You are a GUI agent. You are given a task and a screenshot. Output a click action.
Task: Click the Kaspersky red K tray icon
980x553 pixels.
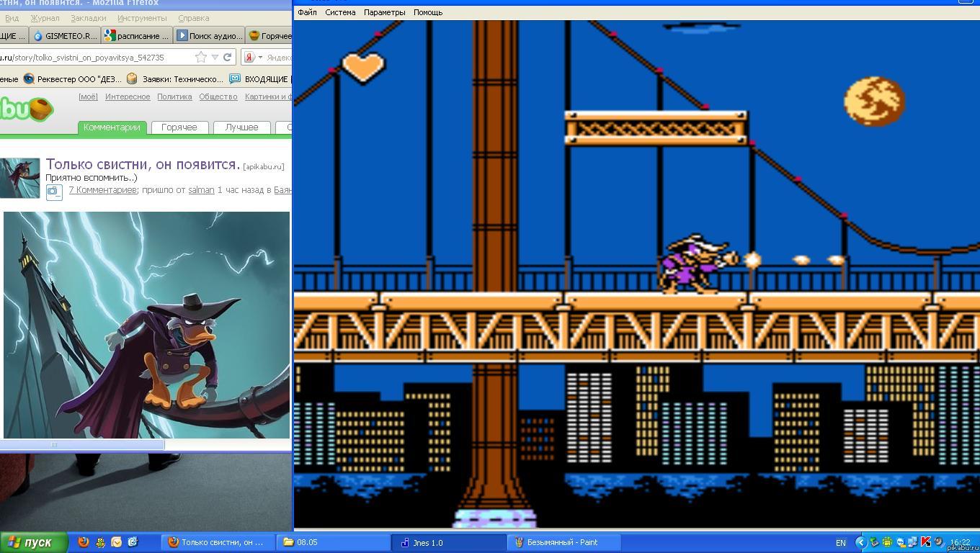click(926, 542)
